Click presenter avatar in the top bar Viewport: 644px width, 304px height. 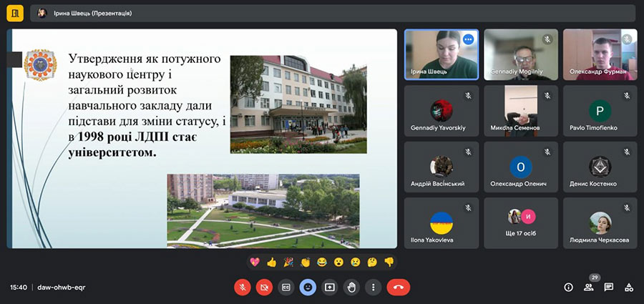tap(42, 13)
